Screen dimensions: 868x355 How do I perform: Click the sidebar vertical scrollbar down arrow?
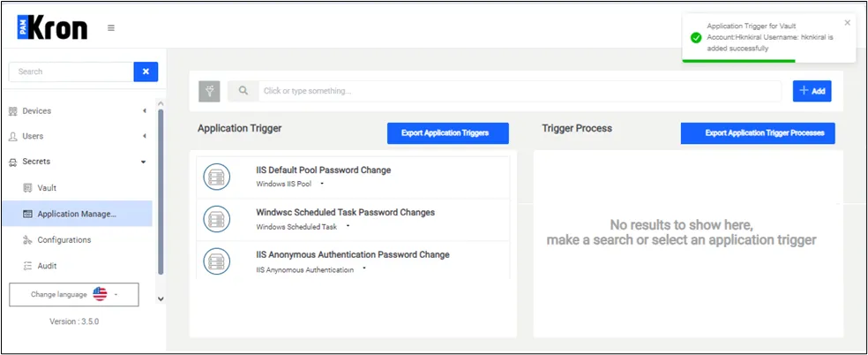click(161, 298)
